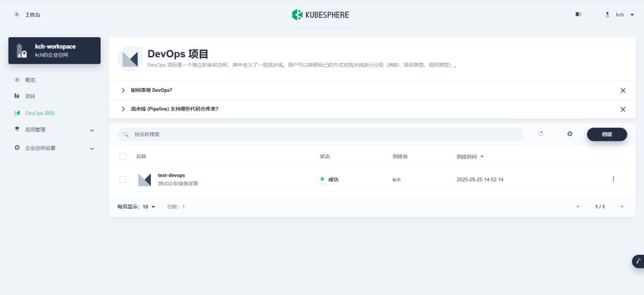The image size is (644, 295).
Task: Click the 状态 column header
Action: (x=325, y=157)
